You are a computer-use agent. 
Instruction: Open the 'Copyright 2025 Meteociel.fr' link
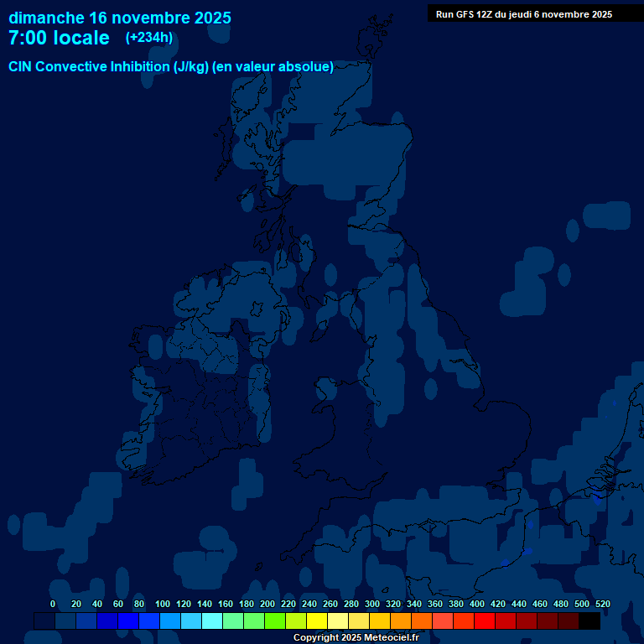(x=356, y=637)
